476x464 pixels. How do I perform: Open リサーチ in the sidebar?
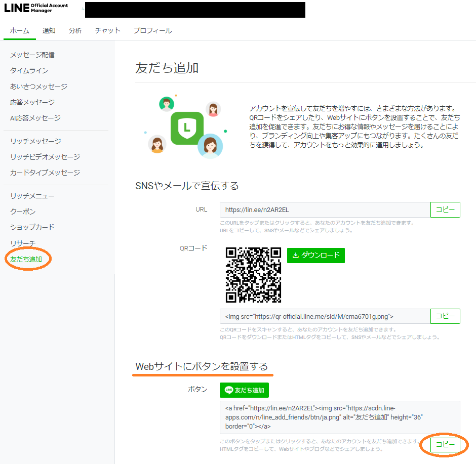click(23, 243)
